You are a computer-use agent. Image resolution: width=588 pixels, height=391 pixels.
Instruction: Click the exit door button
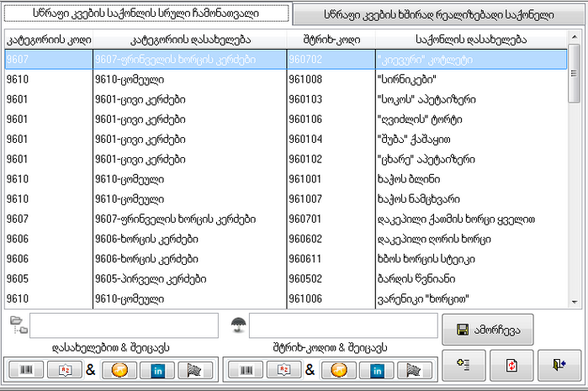tap(559, 367)
